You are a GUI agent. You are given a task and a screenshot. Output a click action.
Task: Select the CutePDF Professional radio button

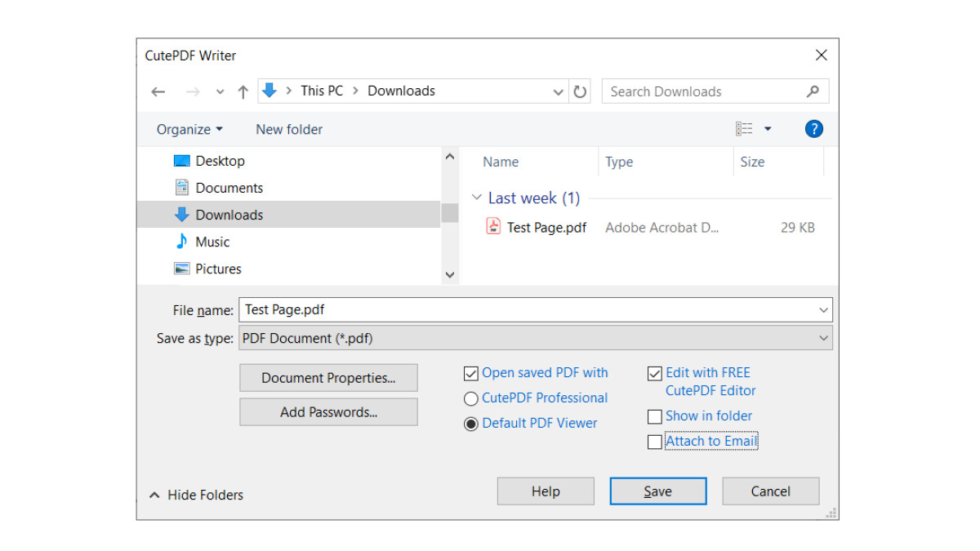[471, 398]
